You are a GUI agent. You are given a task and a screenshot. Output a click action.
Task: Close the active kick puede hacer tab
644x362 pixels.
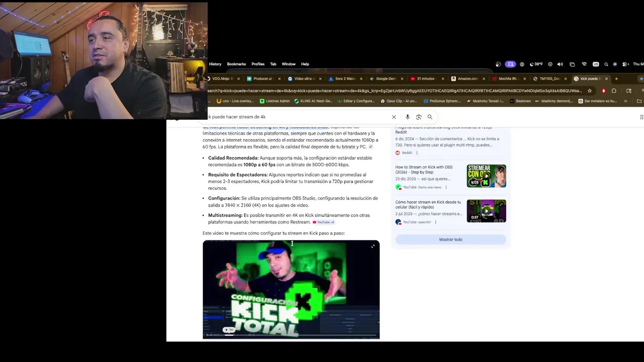pos(606,78)
